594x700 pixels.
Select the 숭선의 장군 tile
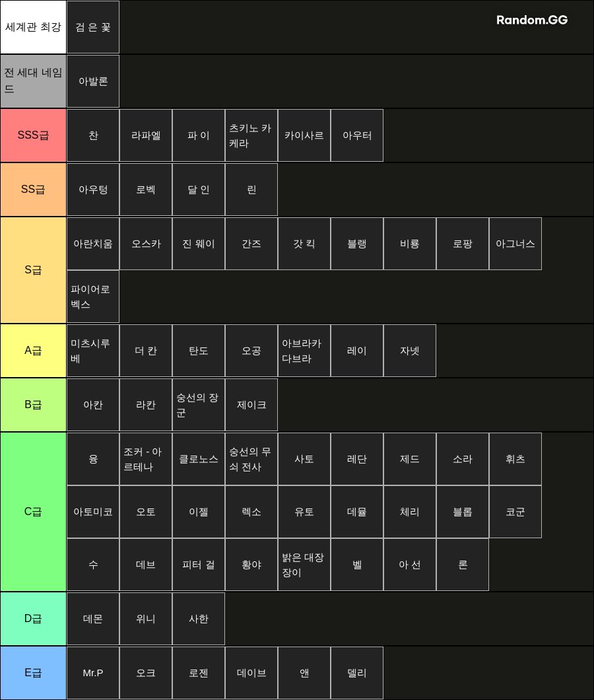pos(199,405)
